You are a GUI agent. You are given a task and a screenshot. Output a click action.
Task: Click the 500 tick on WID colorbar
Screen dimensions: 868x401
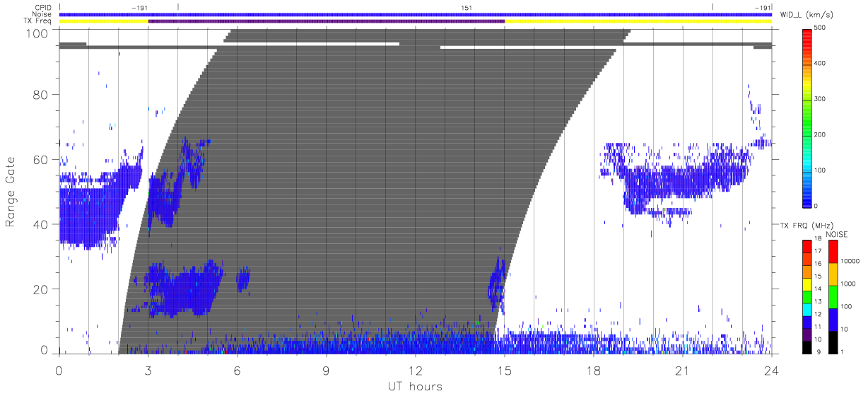(x=819, y=28)
